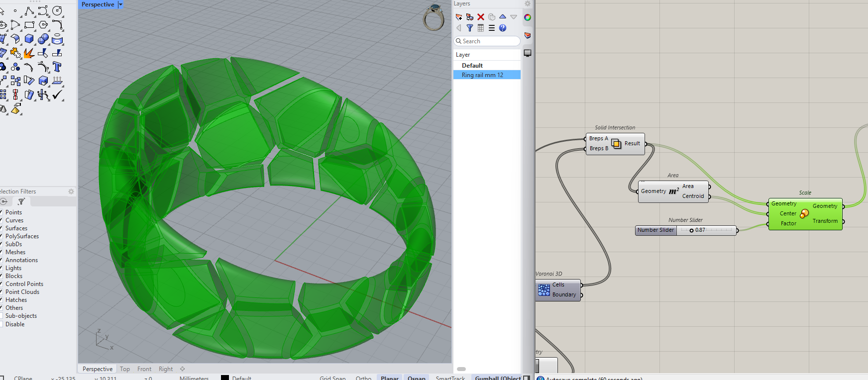Enable the Disable selection filter checkbox

point(1,324)
